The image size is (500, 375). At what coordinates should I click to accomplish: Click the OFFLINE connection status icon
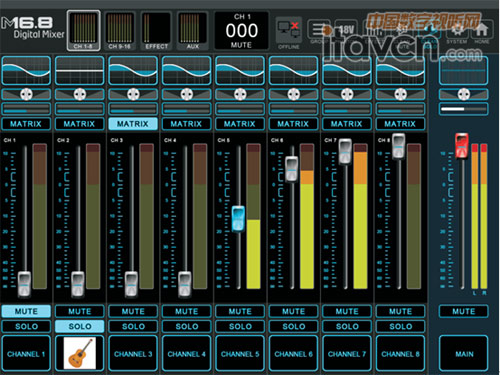[289, 33]
